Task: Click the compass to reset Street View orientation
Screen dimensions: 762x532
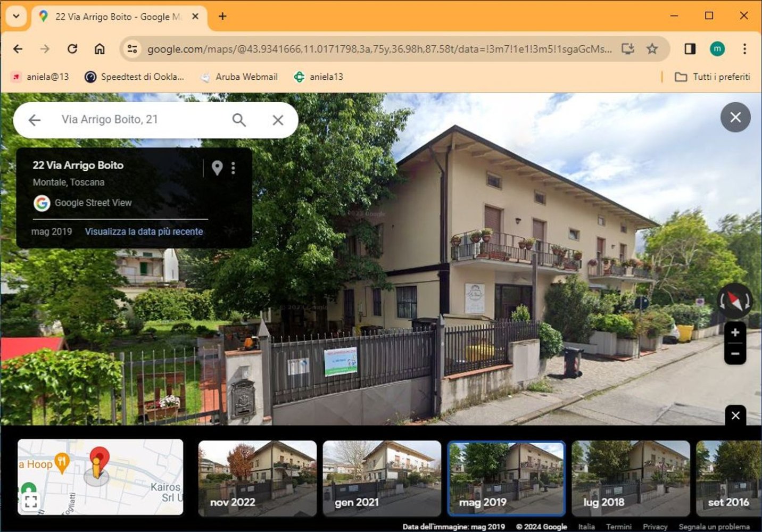Action: point(735,301)
